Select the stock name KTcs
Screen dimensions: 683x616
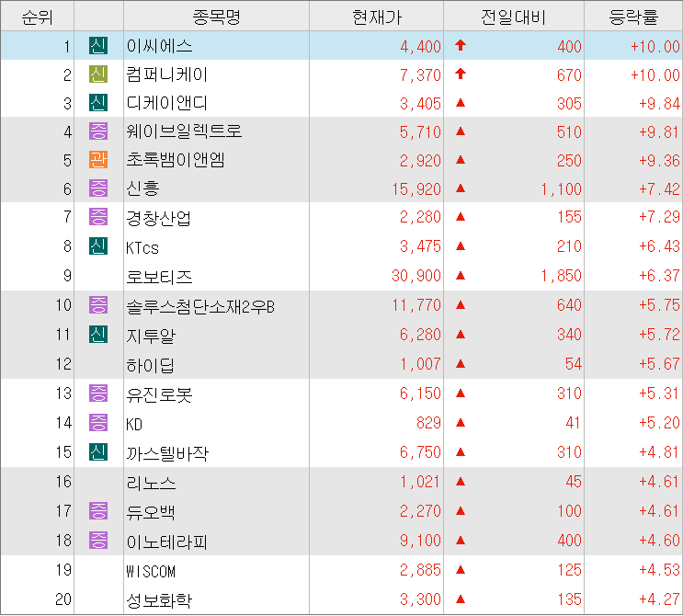(x=142, y=247)
